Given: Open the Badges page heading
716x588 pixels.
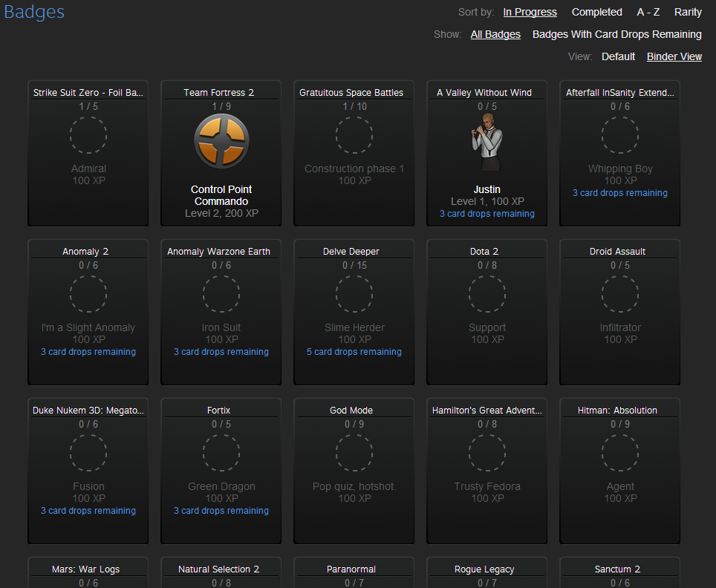Looking at the screenshot, I should point(34,12).
